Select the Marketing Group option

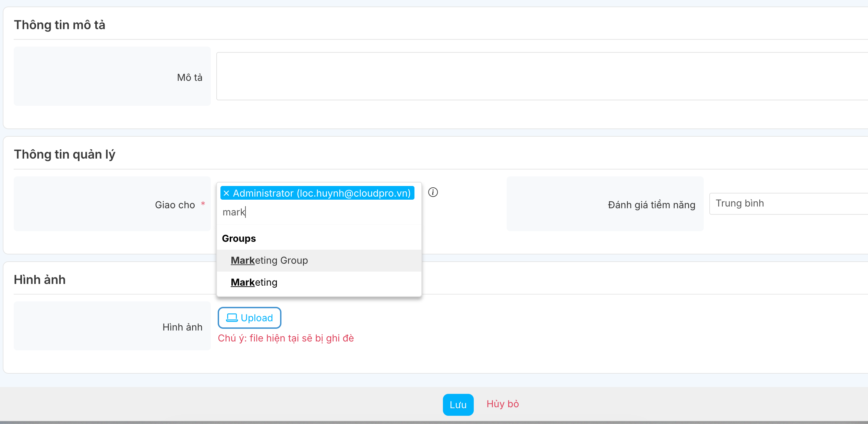269,261
